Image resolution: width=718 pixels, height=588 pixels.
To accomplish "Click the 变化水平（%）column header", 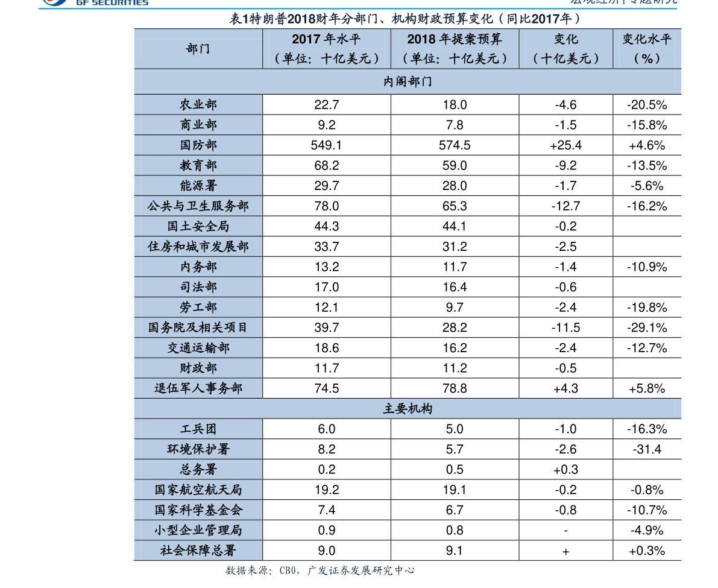I will [646, 49].
